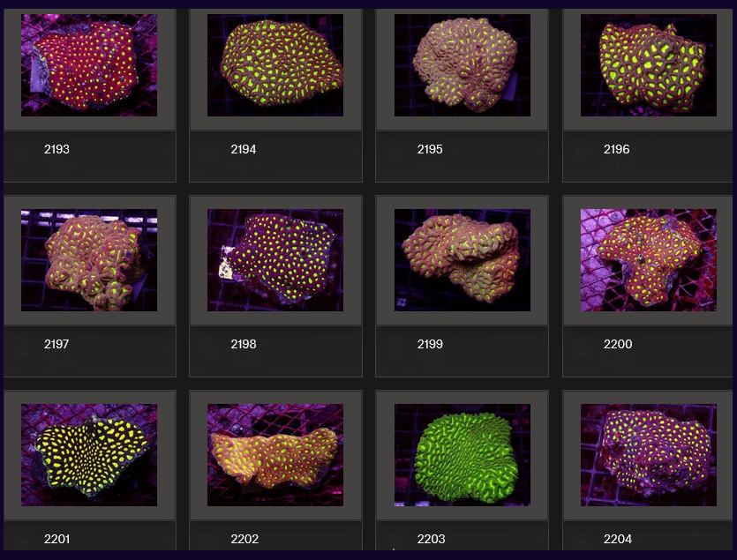Viewport: 737px width, 560px height.
Task: Open the bright green coral thumbnail 2203
Action: coord(462,455)
